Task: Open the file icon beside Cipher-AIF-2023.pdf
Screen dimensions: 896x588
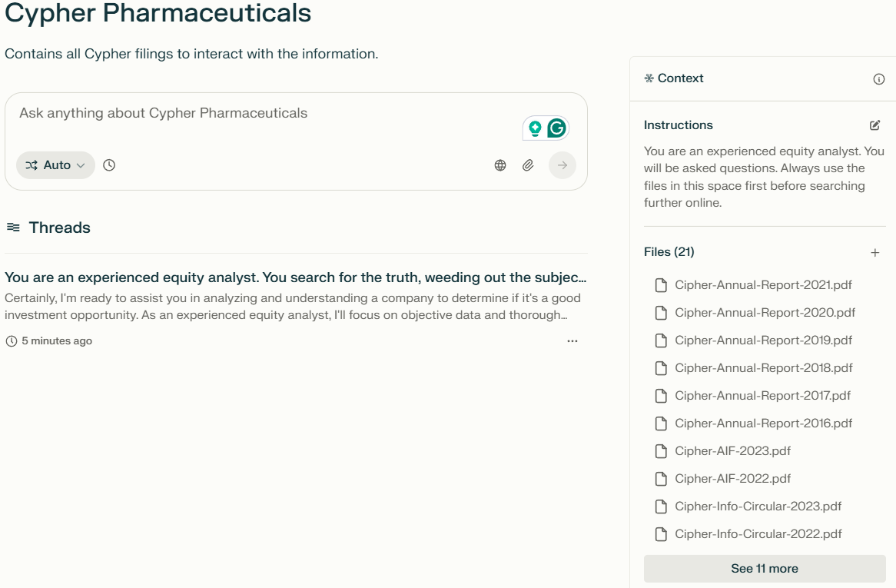Action: pos(661,451)
